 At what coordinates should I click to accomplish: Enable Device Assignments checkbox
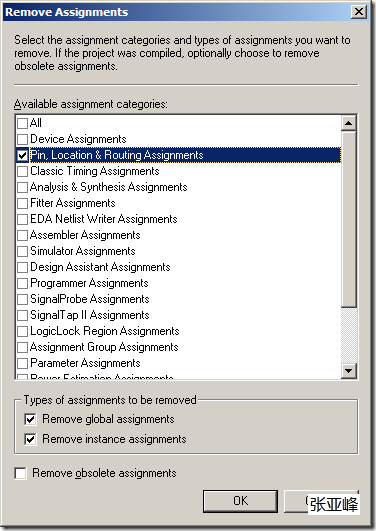click(22, 139)
